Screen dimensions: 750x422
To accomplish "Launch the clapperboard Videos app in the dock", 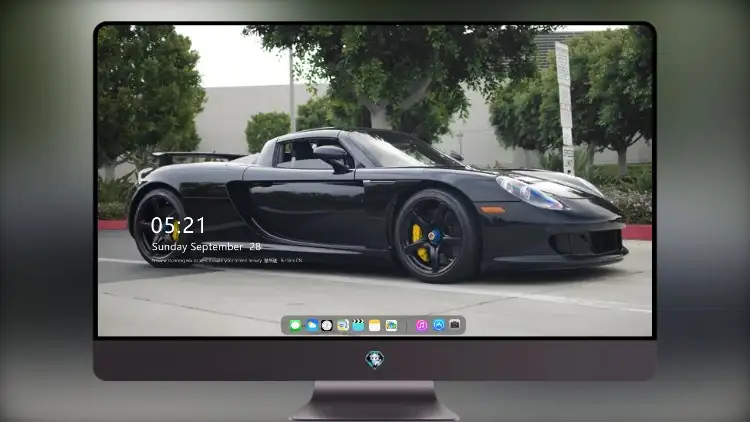I will (x=358, y=325).
